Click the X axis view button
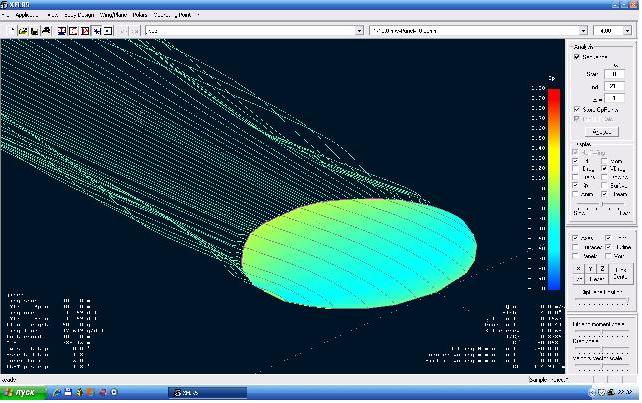642x403 pixels. tap(579, 269)
